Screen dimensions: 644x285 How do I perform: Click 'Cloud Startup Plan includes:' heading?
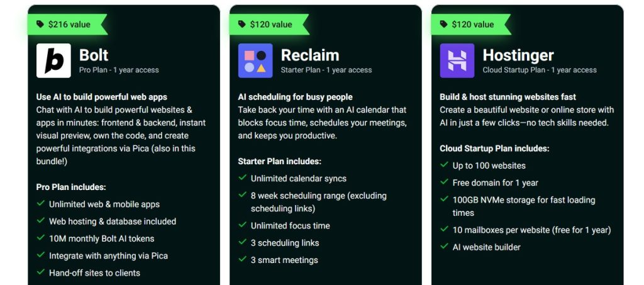tap(494, 148)
